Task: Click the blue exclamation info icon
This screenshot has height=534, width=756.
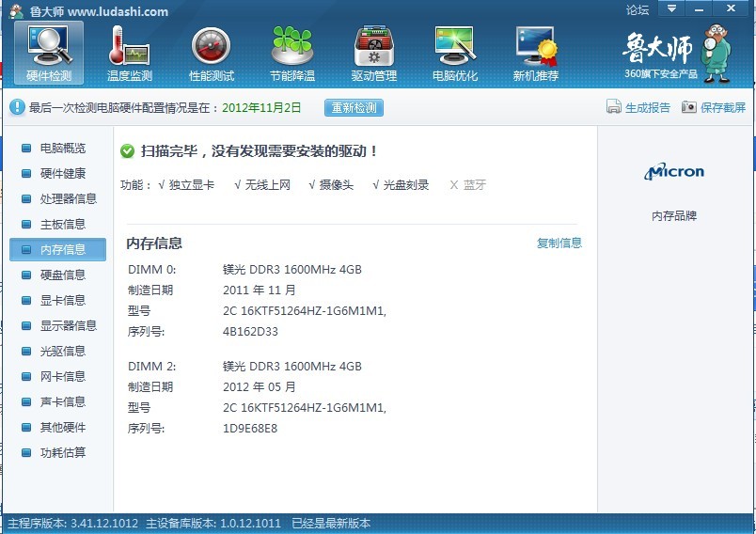Action: [17, 107]
